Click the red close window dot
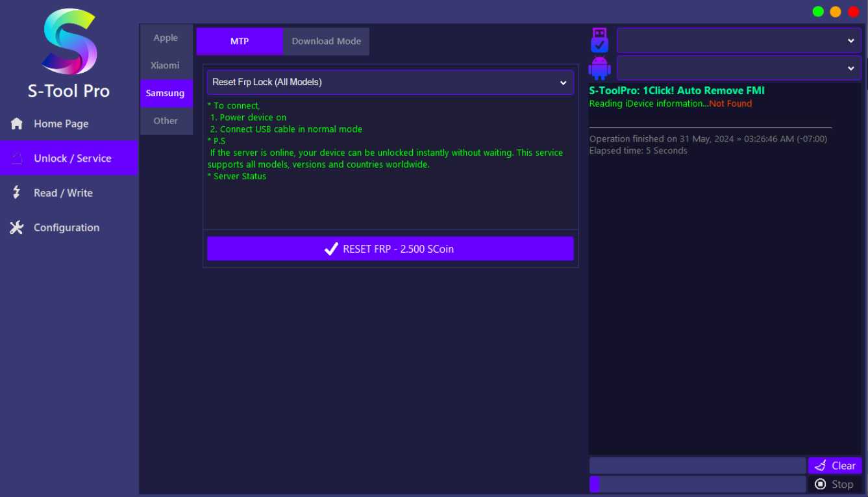This screenshot has width=868, height=497. click(853, 12)
